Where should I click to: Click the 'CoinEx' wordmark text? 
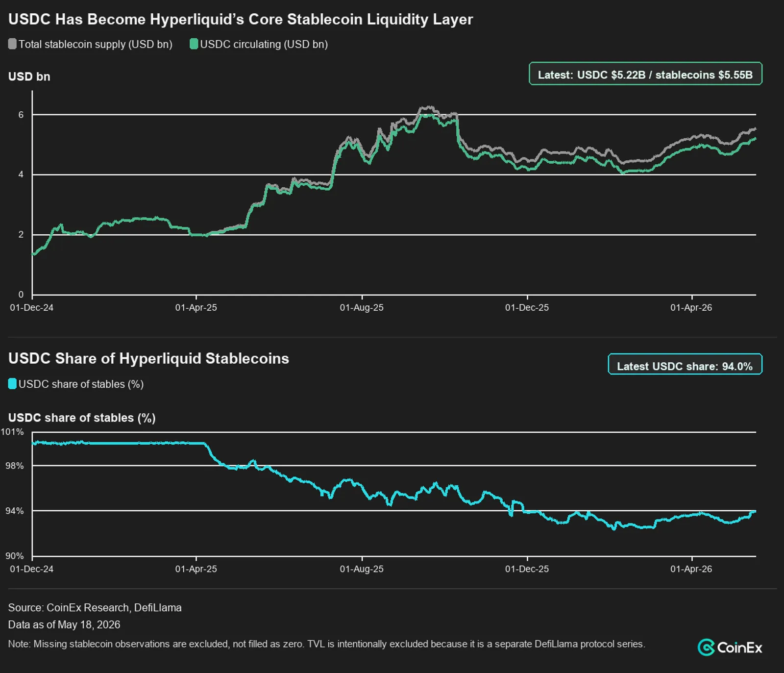(740, 648)
